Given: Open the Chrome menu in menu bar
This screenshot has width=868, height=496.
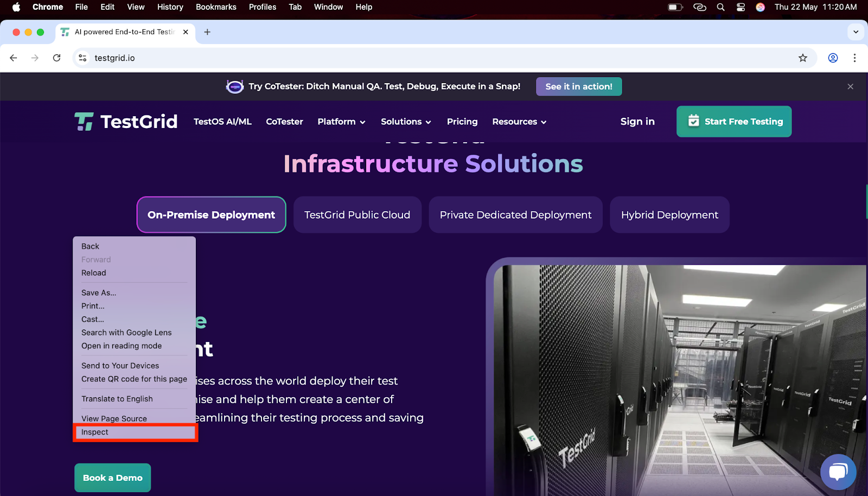Looking at the screenshot, I should point(48,7).
